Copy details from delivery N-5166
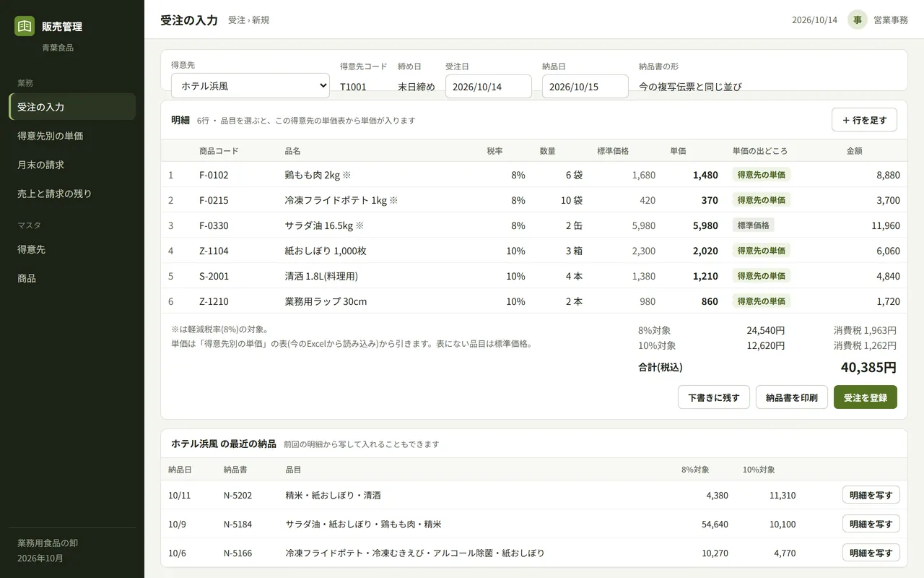Screen dimensions: 924x578 tap(871, 553)
